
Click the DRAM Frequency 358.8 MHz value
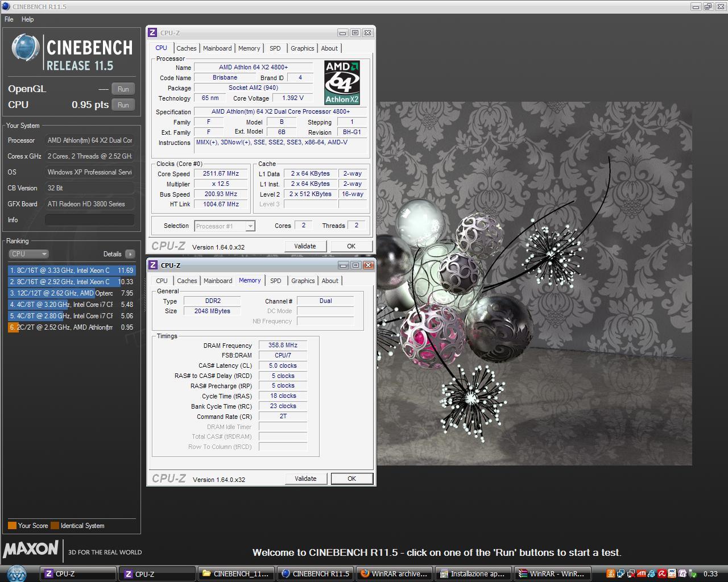(283, 345)
